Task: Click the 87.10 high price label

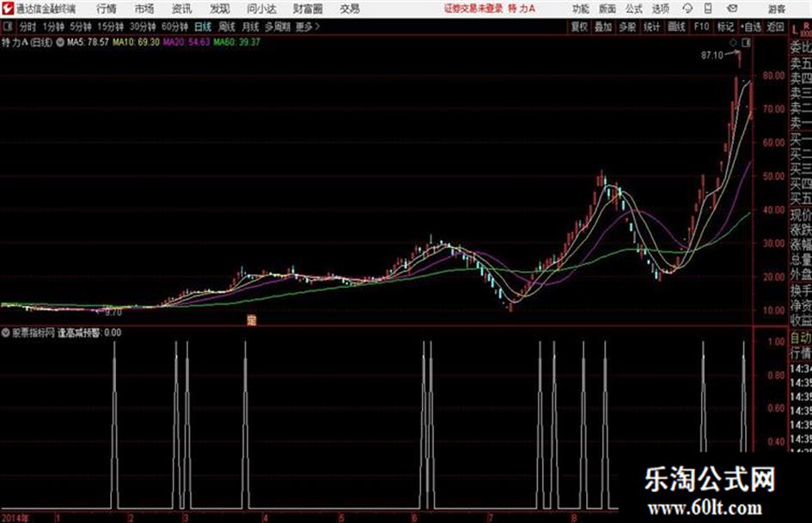Action: (712, 55)
